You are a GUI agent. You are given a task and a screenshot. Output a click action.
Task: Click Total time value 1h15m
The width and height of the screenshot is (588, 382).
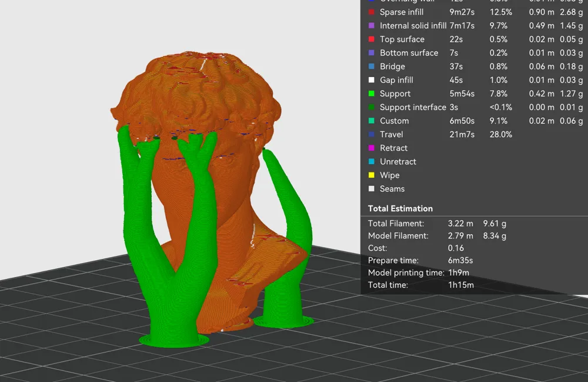[461, 285]
